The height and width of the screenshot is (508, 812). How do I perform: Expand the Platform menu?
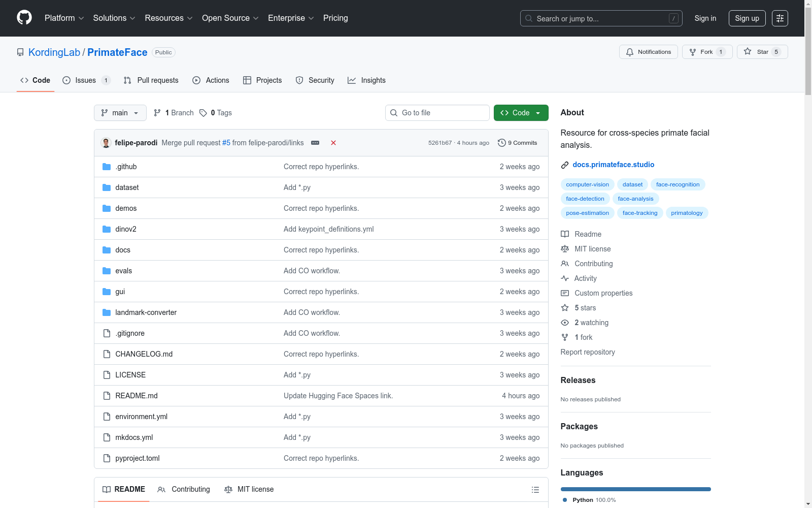coord(64,18)
